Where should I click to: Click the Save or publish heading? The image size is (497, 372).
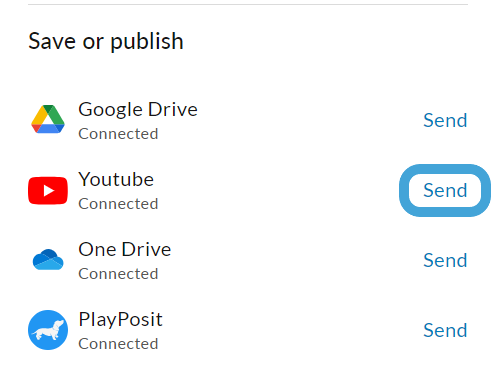pos(106,41)
